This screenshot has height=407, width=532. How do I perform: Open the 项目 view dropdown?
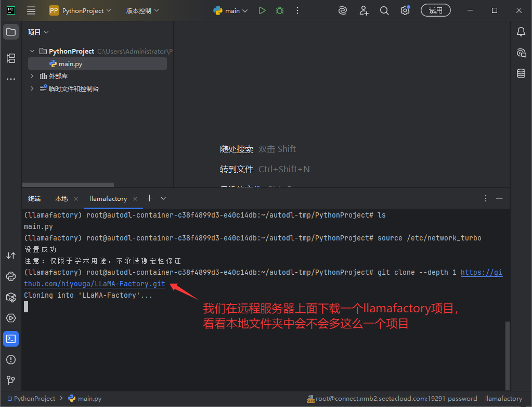38,32
